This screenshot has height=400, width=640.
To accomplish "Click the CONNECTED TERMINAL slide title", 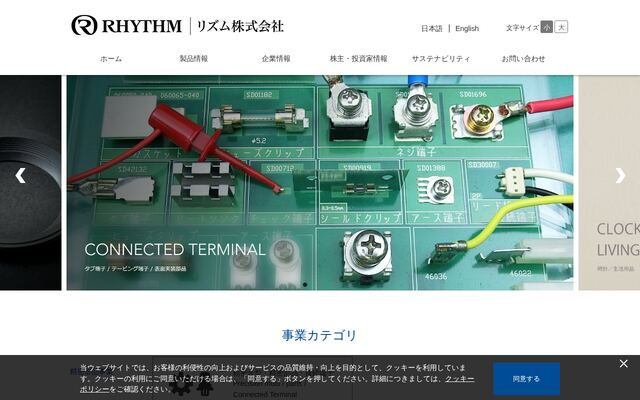I will [175, 249].
